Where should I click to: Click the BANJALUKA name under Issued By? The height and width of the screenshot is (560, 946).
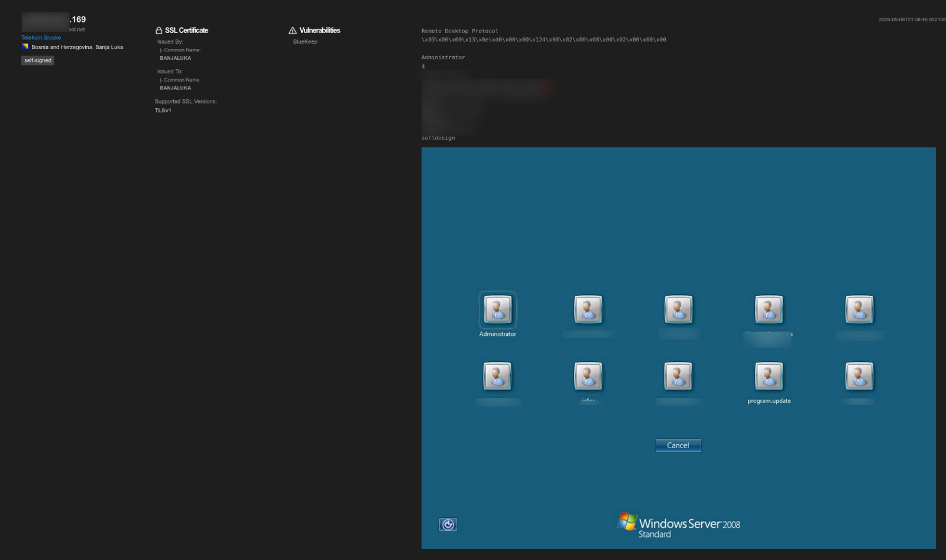(176, 58)
